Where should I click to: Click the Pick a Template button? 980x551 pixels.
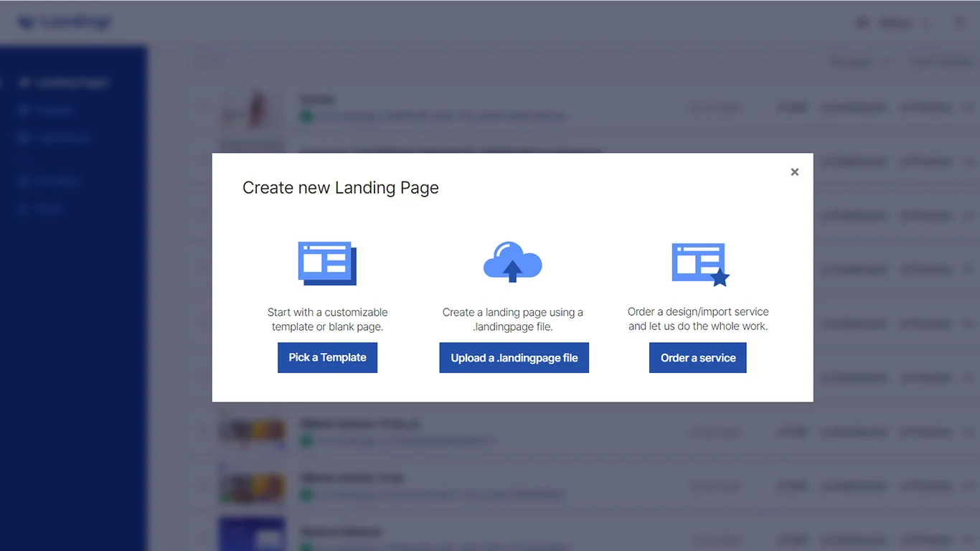coord(327,357)
